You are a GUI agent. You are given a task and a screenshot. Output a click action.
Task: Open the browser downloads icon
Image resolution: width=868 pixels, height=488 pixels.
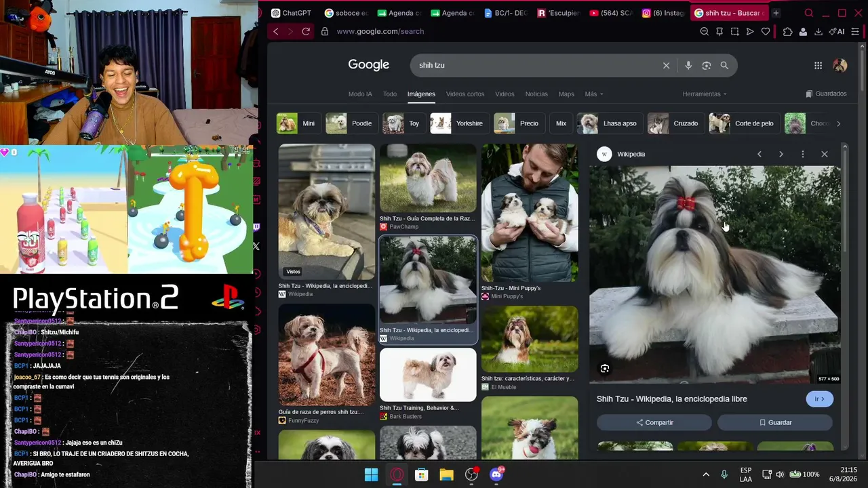[x=818, y=31]
